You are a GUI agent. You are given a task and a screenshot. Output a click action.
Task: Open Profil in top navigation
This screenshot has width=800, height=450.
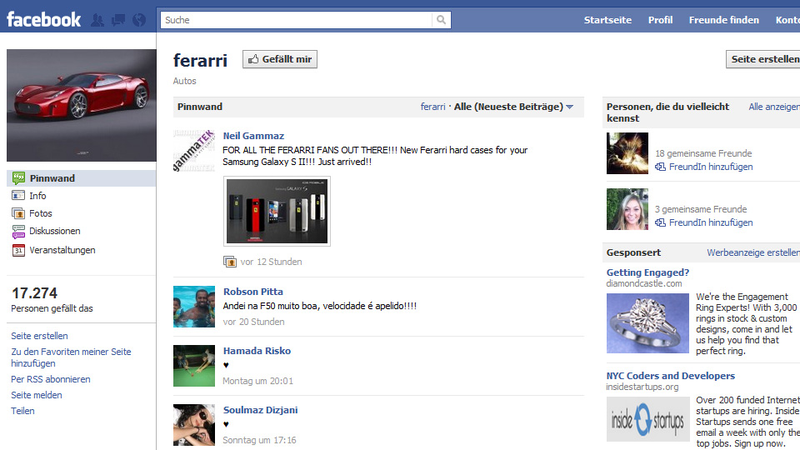pyautogui.click(x=660, y=20)
